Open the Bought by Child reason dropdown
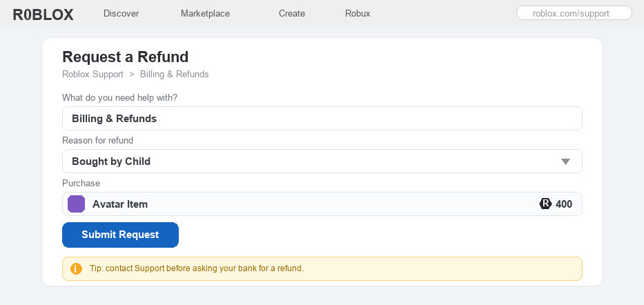Viewport: 644px width, 305px height. click(x=322, y=161)
